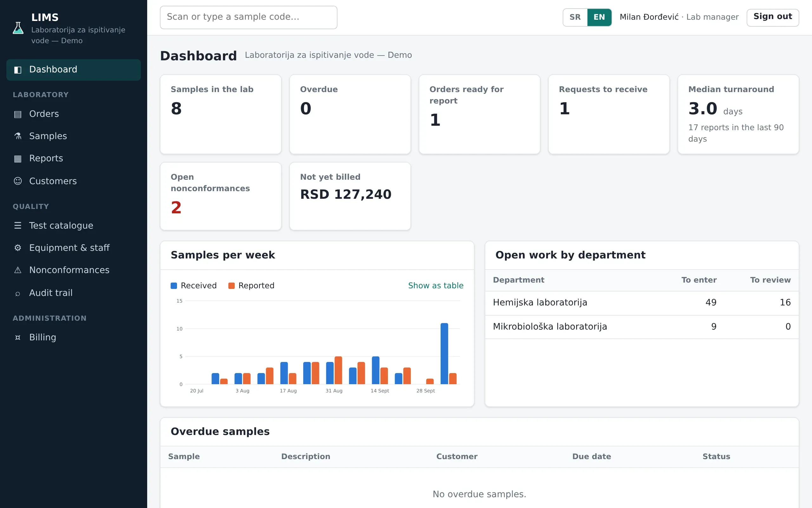Click the Orders list icon
The height and width of the screenshot is (508, 812).
point(18,114)
